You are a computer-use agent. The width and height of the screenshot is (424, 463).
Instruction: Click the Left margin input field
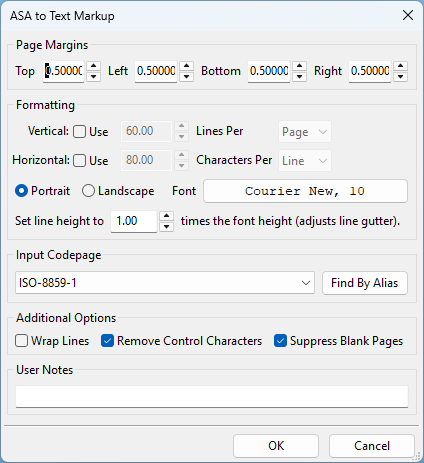point(156,71)
